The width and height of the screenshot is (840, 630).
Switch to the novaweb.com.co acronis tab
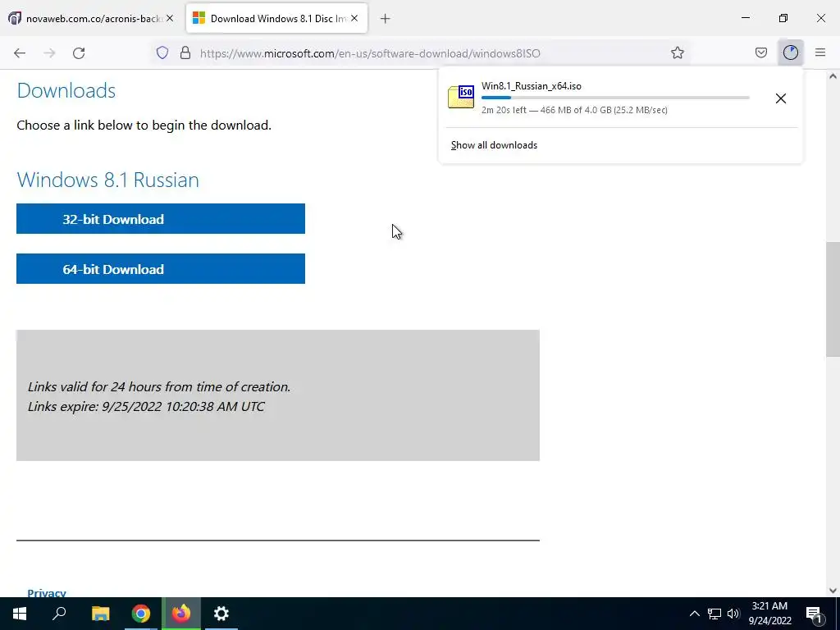92,18
